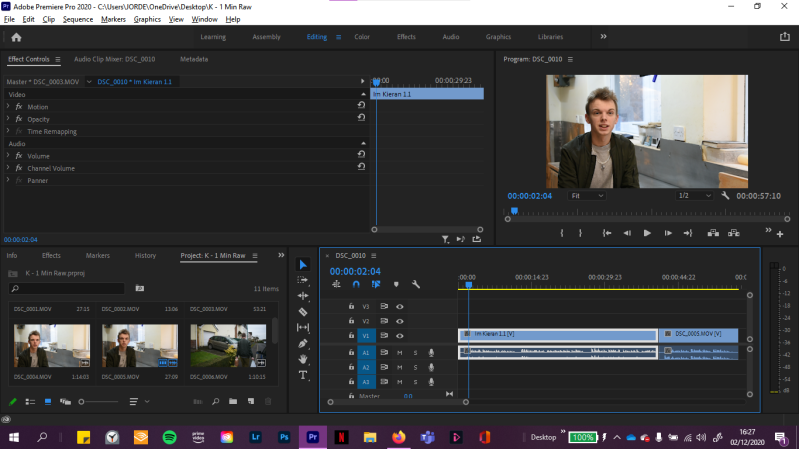Toggle lock on the V2 track
The image size is (799, 449).
point(351,321)
